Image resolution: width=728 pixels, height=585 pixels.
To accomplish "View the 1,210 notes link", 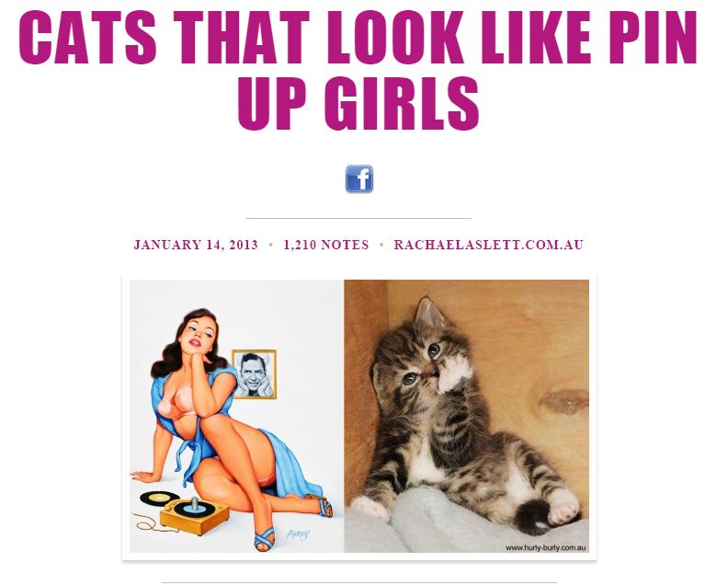I will coord(326,245).
